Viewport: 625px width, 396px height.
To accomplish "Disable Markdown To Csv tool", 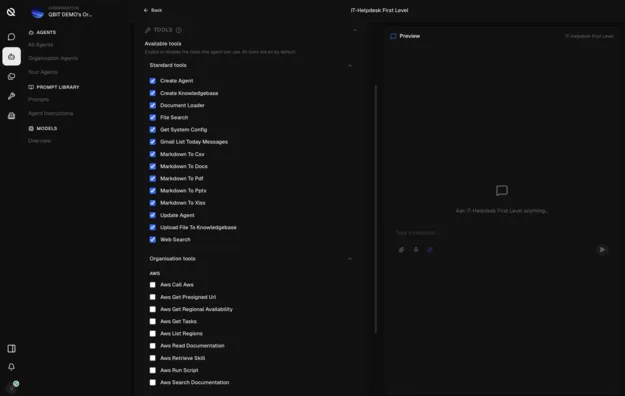I will coord(153,154).
